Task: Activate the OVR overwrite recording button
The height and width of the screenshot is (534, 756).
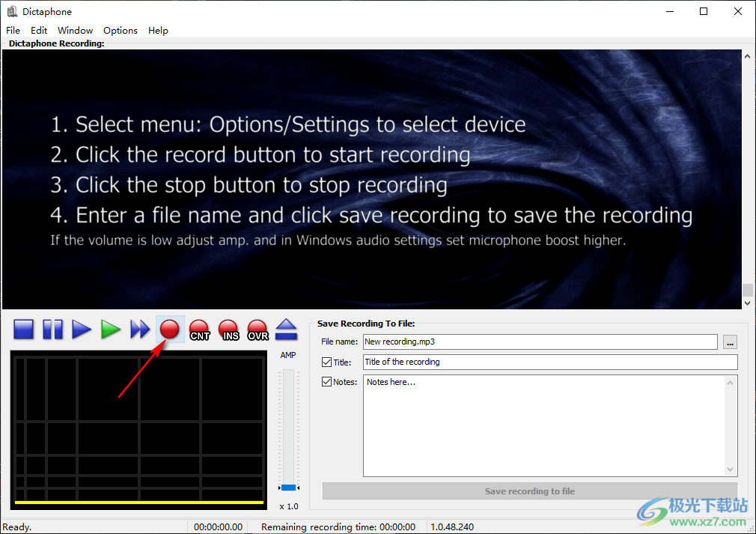Action: pyautogui.click(x=257, y=330)
